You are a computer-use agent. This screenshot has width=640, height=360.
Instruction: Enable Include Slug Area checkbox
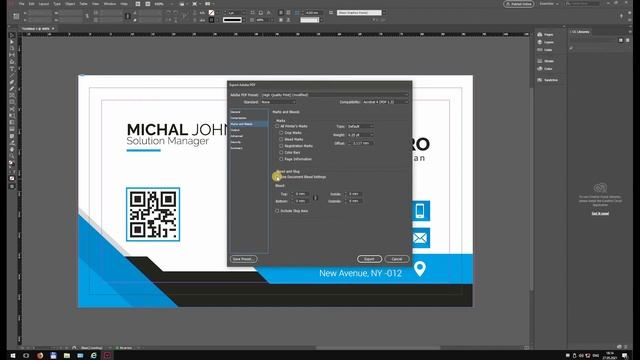click(277, 211)
